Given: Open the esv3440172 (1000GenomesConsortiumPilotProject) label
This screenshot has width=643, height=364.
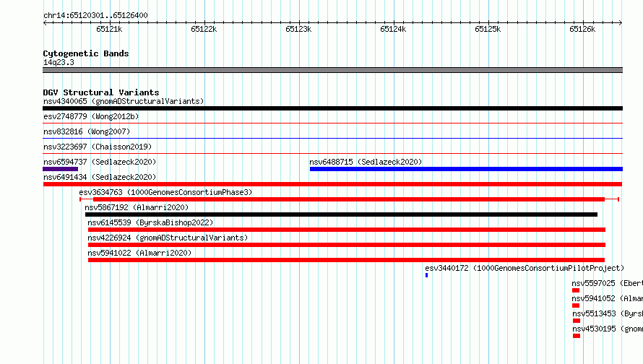Looking at the screenshot, I should coord(525,268).
